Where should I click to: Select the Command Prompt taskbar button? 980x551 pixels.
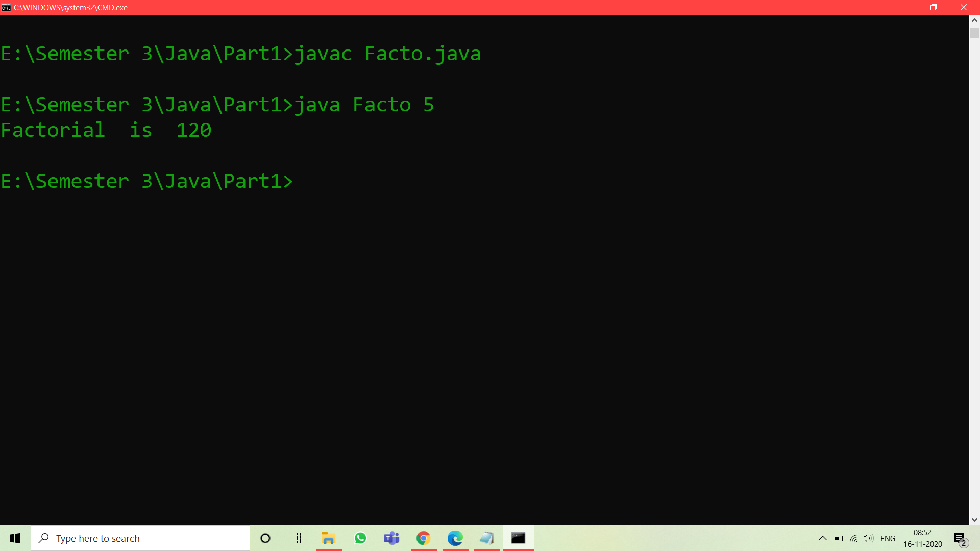click(x=519, y=538)
